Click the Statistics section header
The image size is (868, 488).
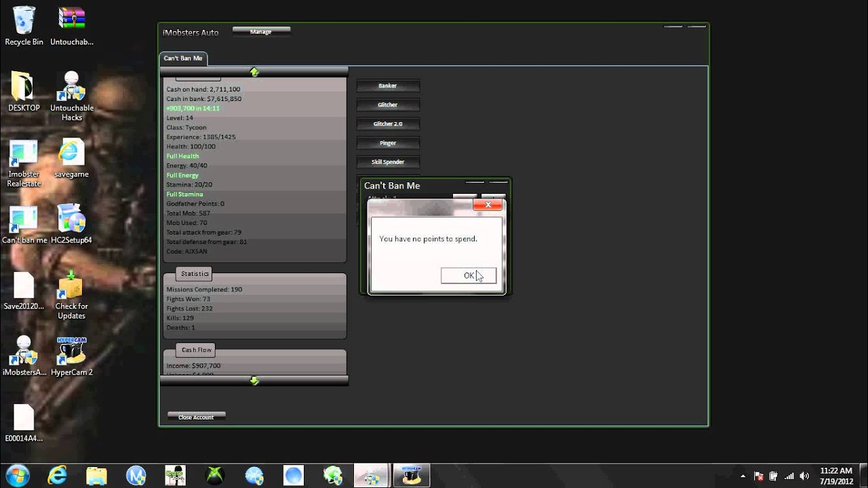(195, 274)
